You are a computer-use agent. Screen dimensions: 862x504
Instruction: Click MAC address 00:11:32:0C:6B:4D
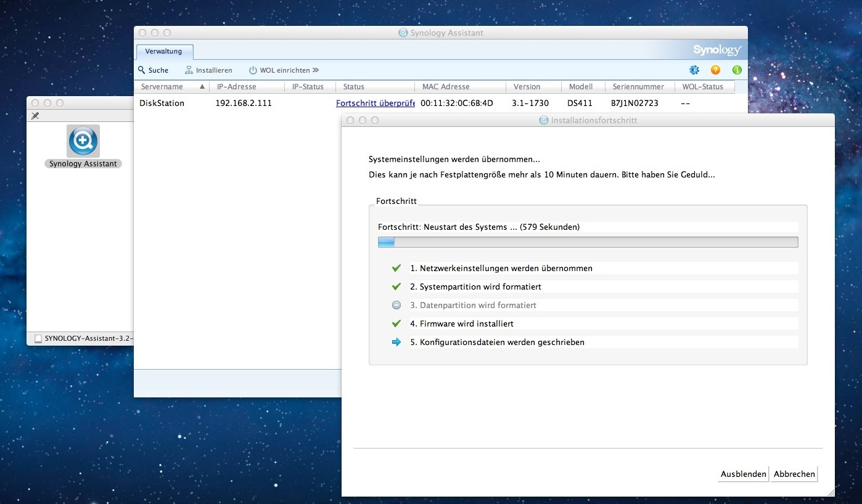tap(457, 103)
